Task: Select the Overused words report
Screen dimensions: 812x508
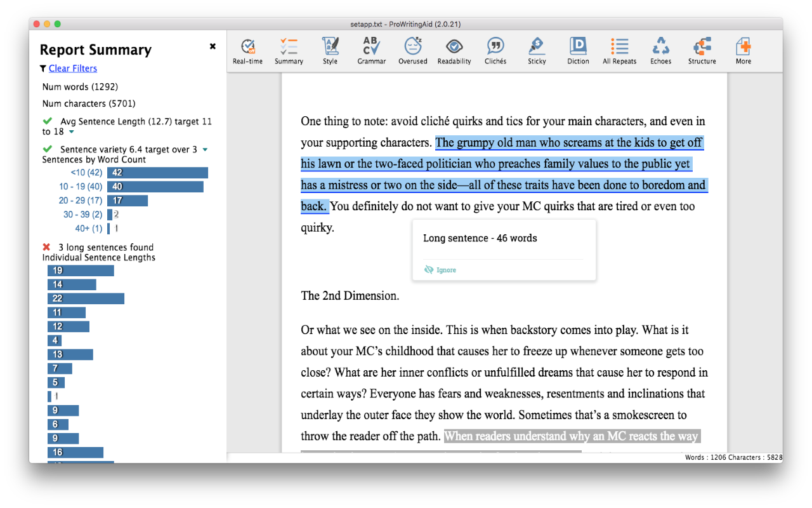Action: coord(412,51)
